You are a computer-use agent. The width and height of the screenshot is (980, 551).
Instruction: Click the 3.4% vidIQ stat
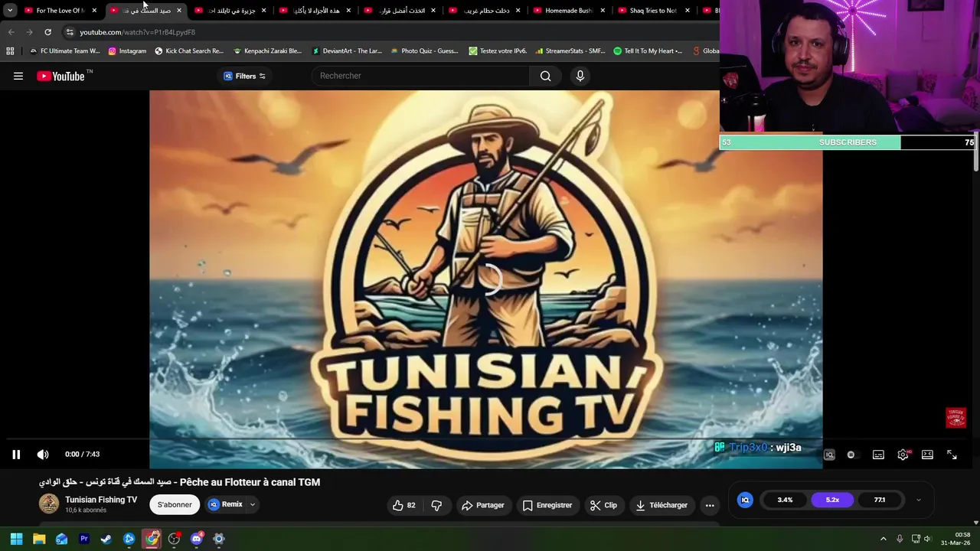(785, 500)
